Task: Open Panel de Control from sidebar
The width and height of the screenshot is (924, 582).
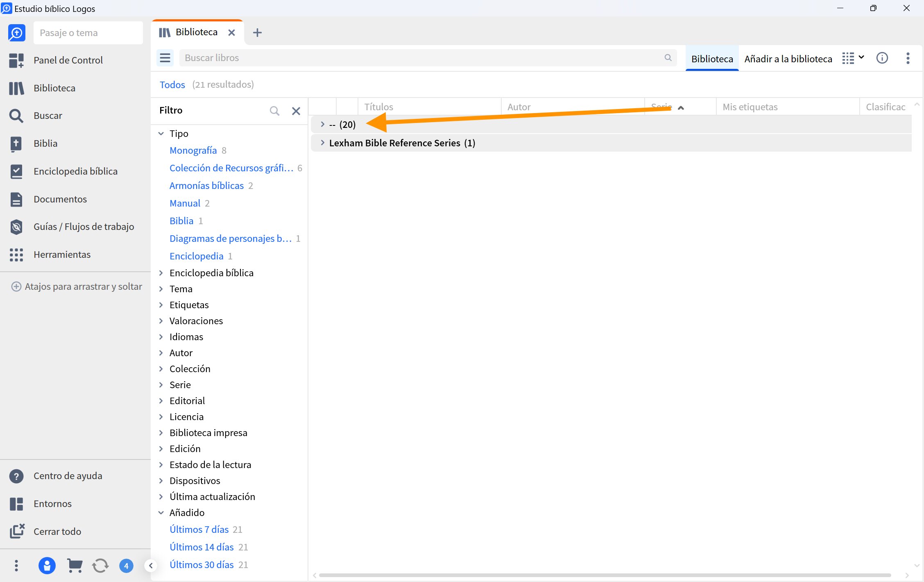Action: pos(68,60)
